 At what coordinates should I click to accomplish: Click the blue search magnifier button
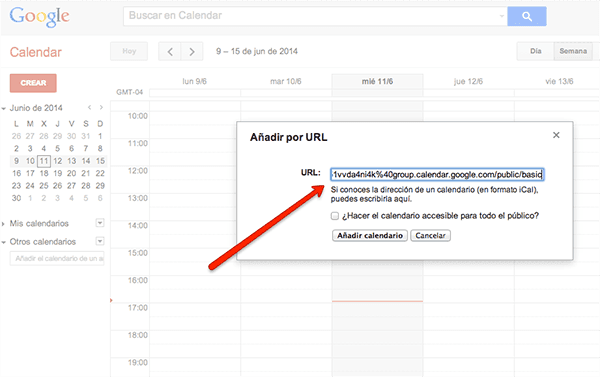click(x=527, y=16)
